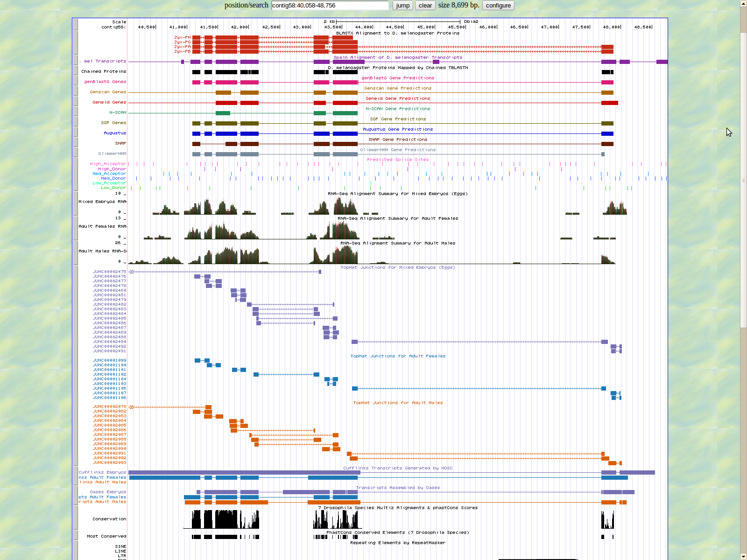Click the High_Acceptor splice site label
Image resolution: width=747 pixels, height=560 pixels.
point(108,164)
